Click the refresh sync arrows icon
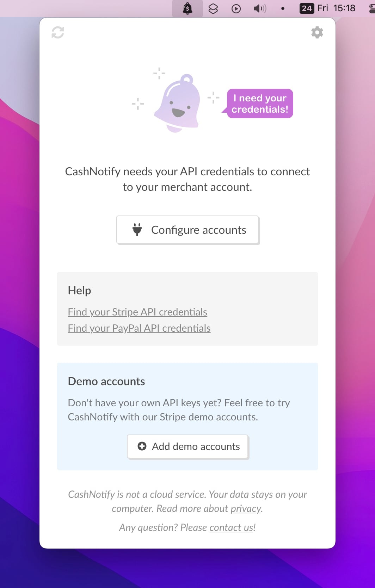 point(58,32)
